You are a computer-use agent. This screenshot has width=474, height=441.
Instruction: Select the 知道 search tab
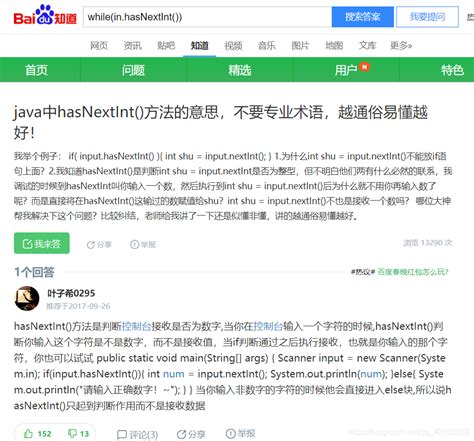tap(199, 45)
